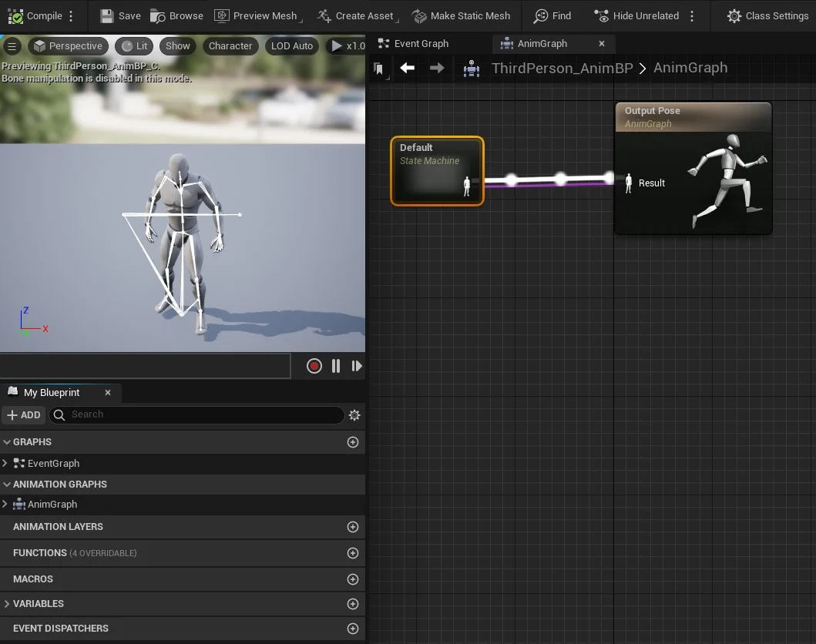Click the Compile blueprint icon
Image resolution: width=816 pixels, height=644 pixels.
pyautogui.click(x=15, y=16)
